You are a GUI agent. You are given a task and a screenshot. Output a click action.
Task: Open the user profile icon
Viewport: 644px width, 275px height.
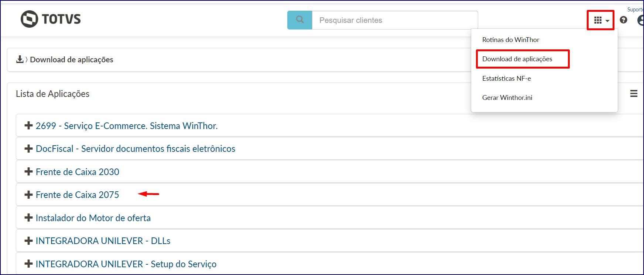(x=641, y=20)
